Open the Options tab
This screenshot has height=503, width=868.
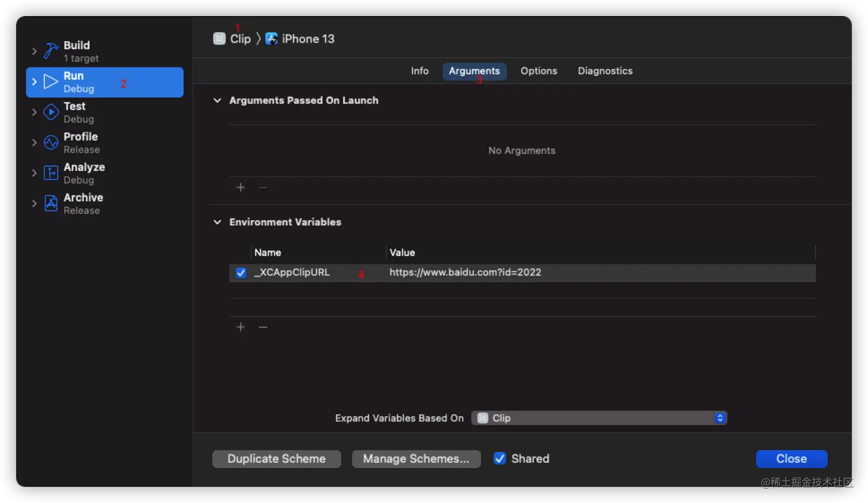[x=538, y=71]
